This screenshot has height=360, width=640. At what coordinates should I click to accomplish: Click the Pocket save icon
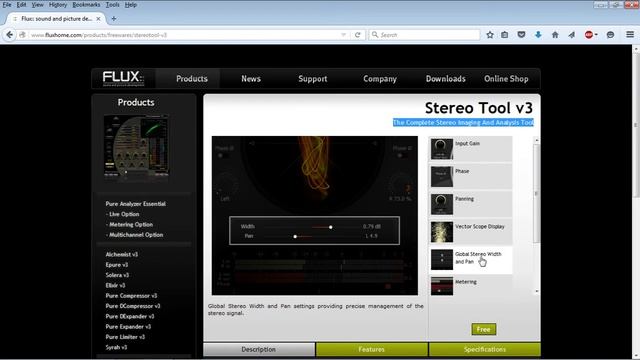coord(521,35)
